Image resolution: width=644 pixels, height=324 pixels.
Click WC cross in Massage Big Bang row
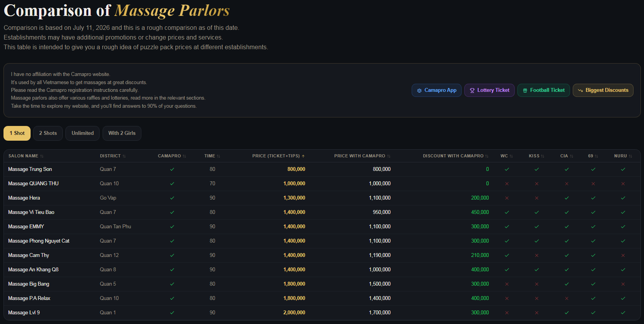tap(507, 284)
